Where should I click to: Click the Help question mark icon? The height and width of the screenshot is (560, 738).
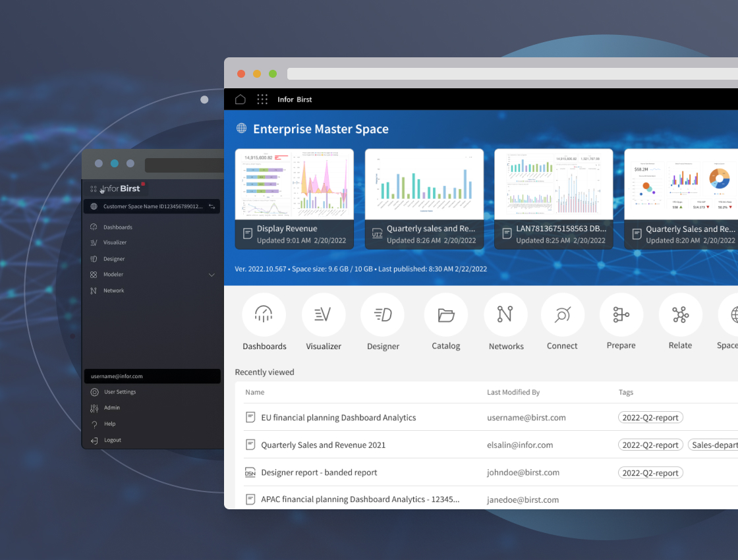click(95, 424)
